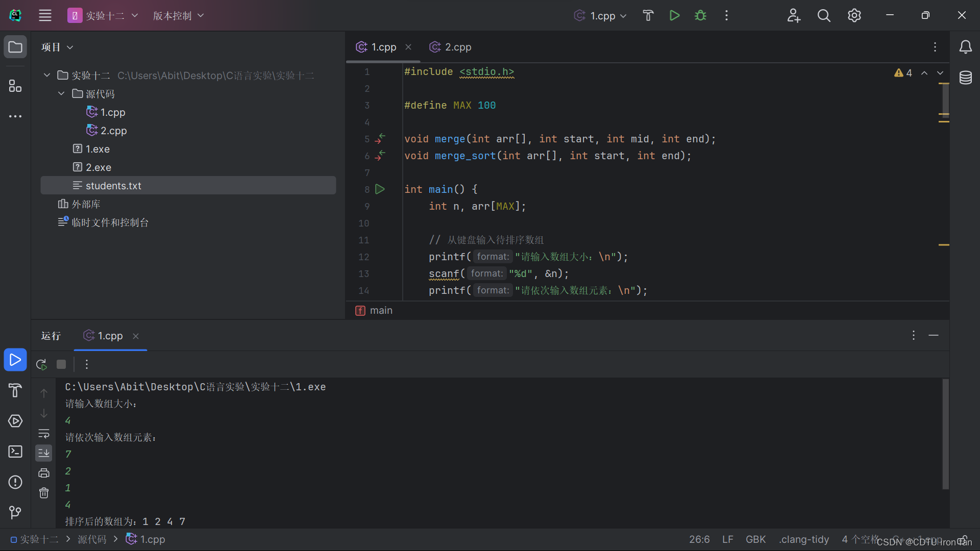Collapse the 源代码 folder in project tree
The height and width of the screenshot is (551, 980).
(x=61, y=94)
